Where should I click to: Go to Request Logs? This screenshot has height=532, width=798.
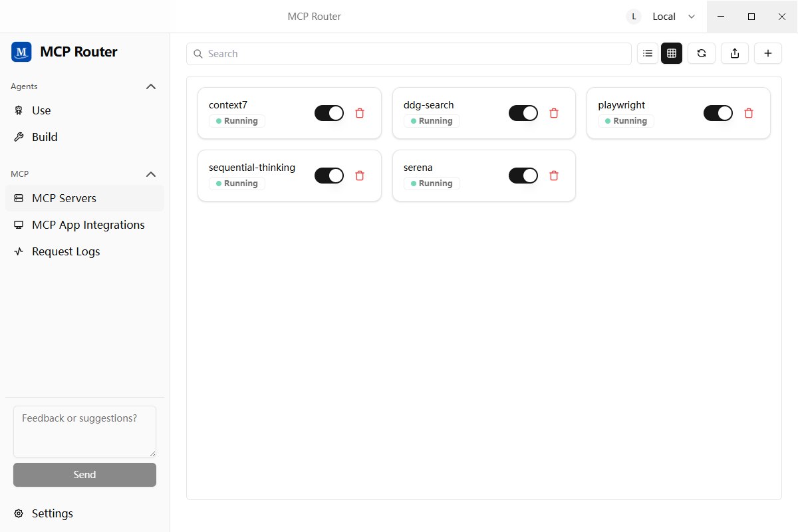(x=66, y=251)
